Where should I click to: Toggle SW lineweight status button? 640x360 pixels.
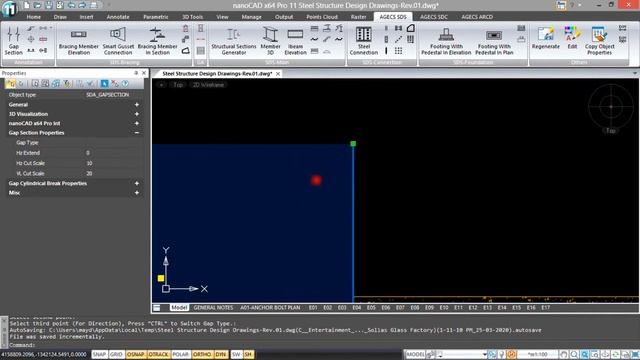236,354
